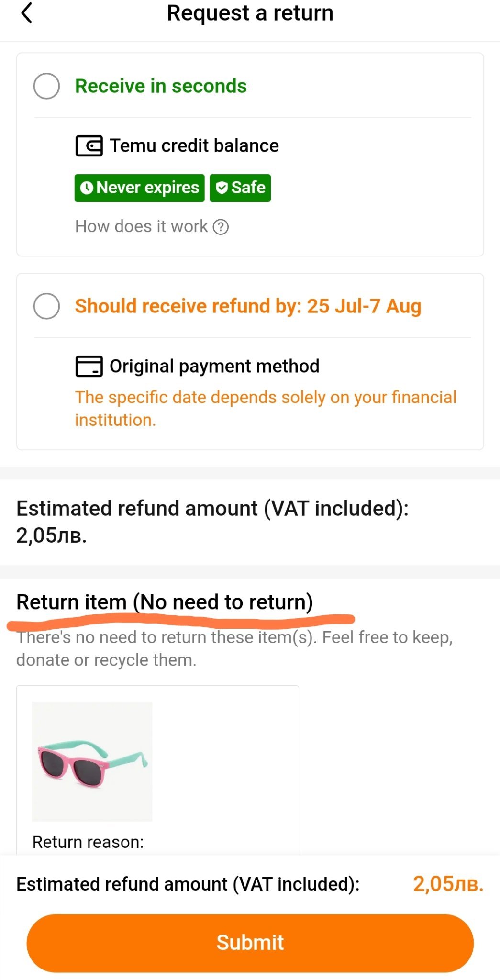Select the Should receive refund by radio button
Screen dimensions: 500x980
(x=46, y=306)
